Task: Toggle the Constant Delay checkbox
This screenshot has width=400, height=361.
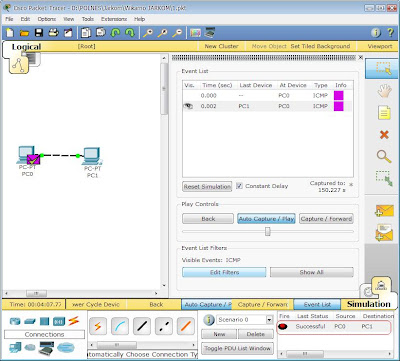Action: (x=239, y=186)
